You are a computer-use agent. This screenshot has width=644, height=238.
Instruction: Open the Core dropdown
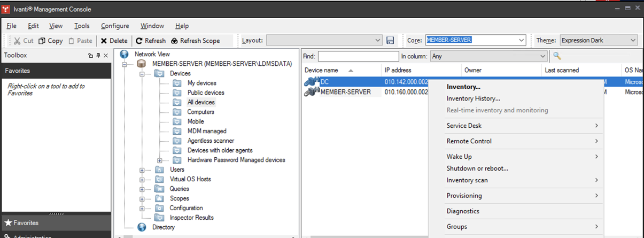click(522, 40)
